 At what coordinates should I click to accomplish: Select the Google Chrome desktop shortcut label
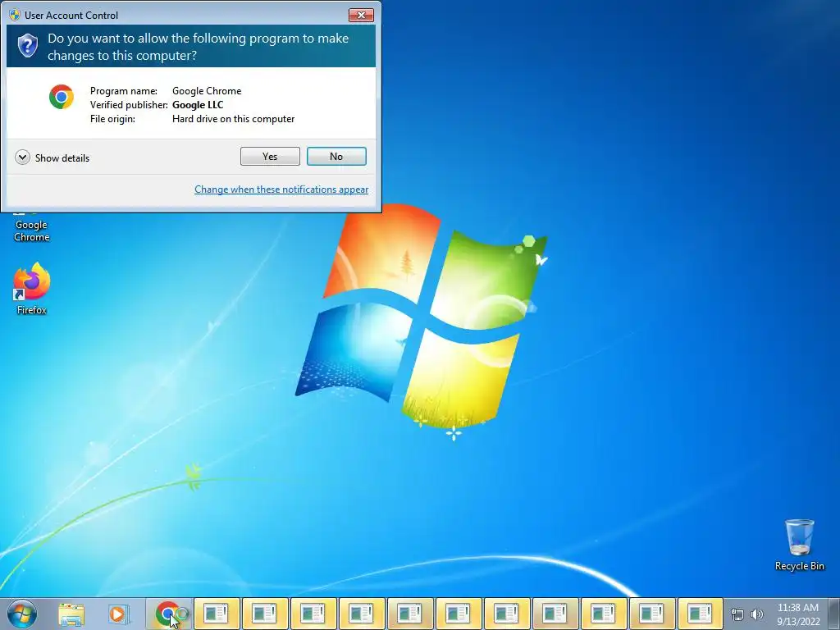click(x=32, y=231)
